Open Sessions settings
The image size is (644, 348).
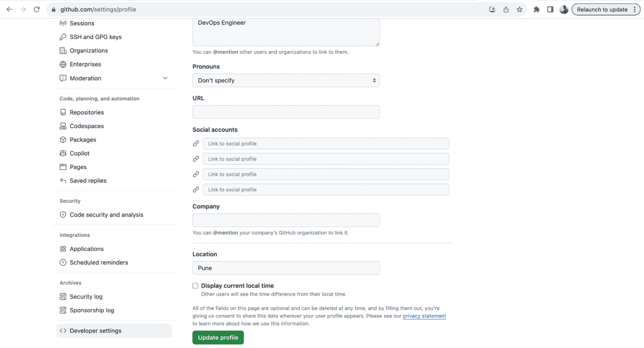point(83,23)
